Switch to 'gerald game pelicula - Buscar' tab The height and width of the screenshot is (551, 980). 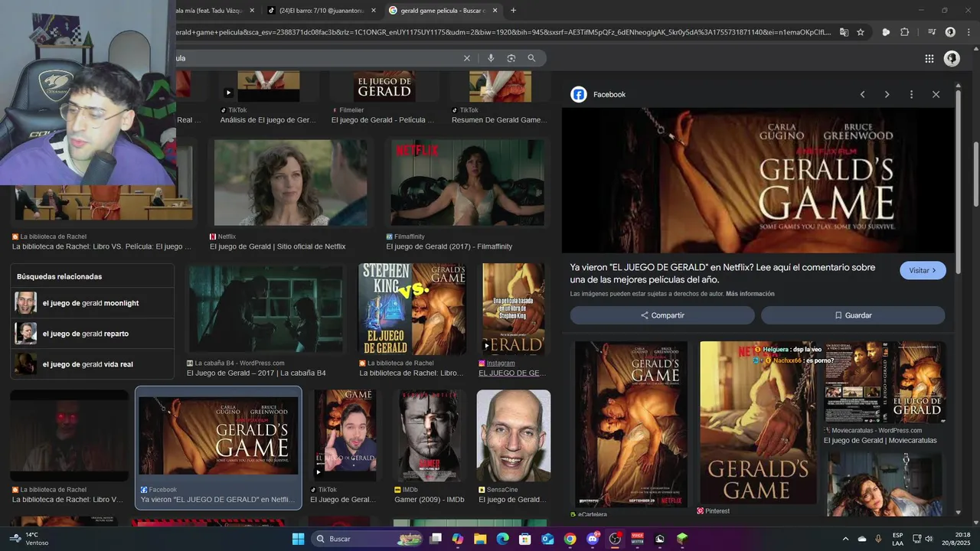tap(443, 11)
